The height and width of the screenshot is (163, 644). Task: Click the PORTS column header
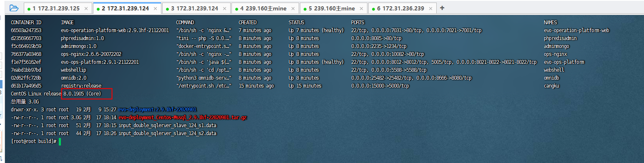pos(358,23)
